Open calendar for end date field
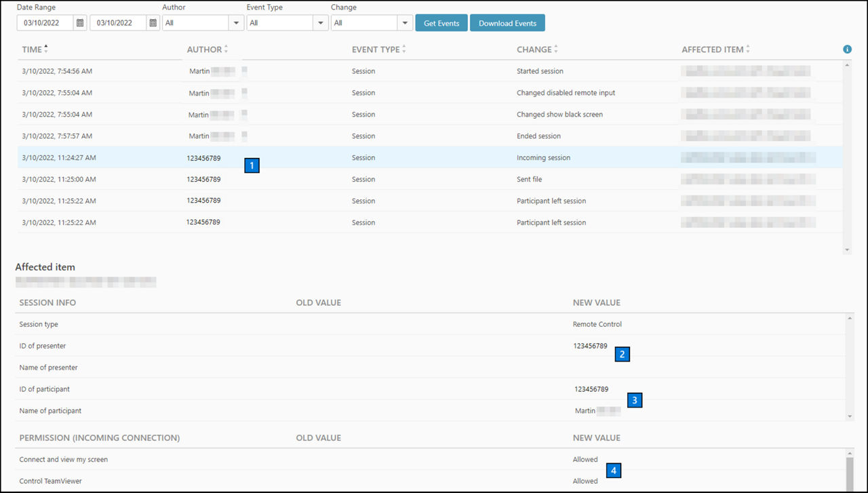Viewport: 868px width, 493px height. tap(153, 23)
